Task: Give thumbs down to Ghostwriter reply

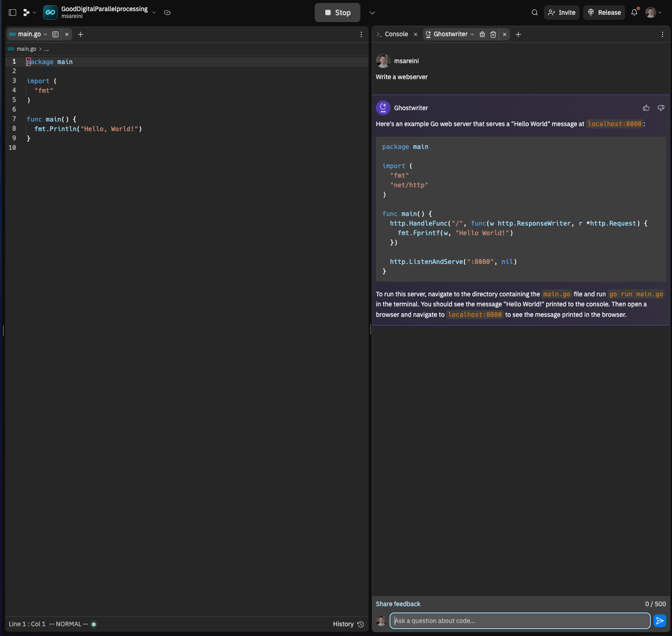Action: (x=661, y=108)
